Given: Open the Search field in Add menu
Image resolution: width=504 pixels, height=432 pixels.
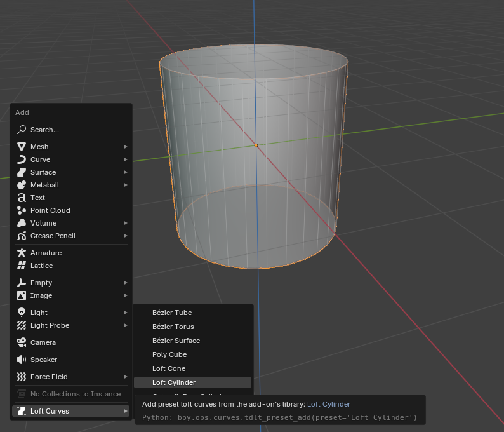Looking at the screenshot, I should (71, 130).
